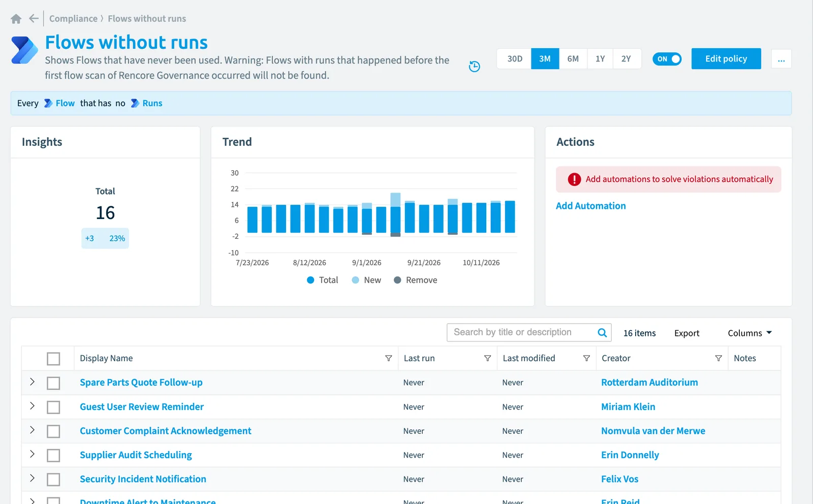Image resolution: width=813 pixels, height=504 pixels.
Task: Click the red alert icon in Actions
Action: [x=574, y=179]
